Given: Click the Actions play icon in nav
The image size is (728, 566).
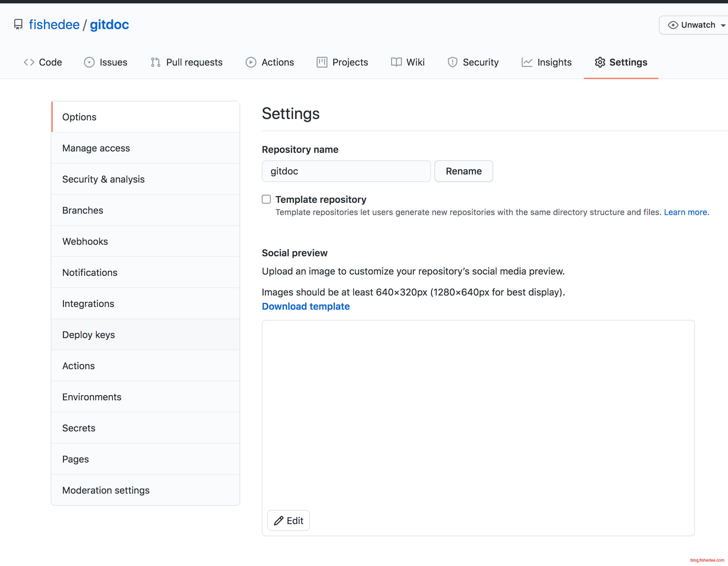Looking at the screenshot, I should 251,62.
